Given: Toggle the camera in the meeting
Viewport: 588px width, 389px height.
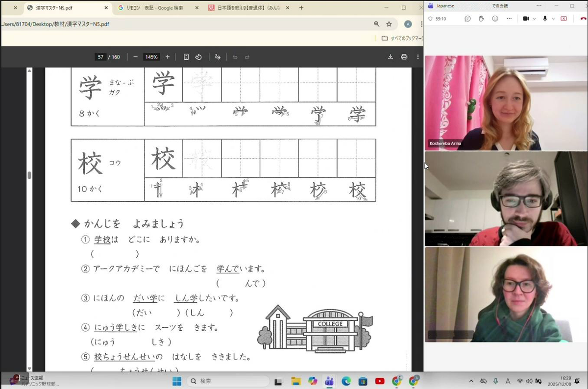Looking at the screenshot, I should click(526, 19).
